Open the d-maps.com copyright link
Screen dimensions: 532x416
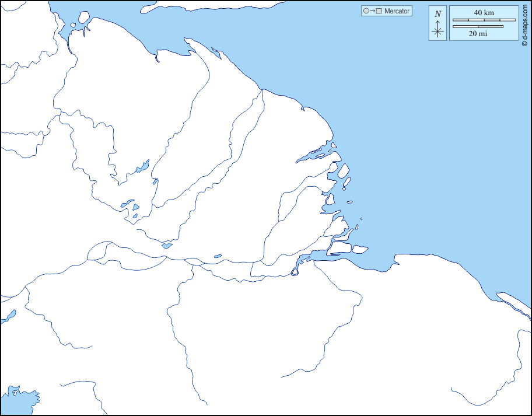(x=525, y=23)
